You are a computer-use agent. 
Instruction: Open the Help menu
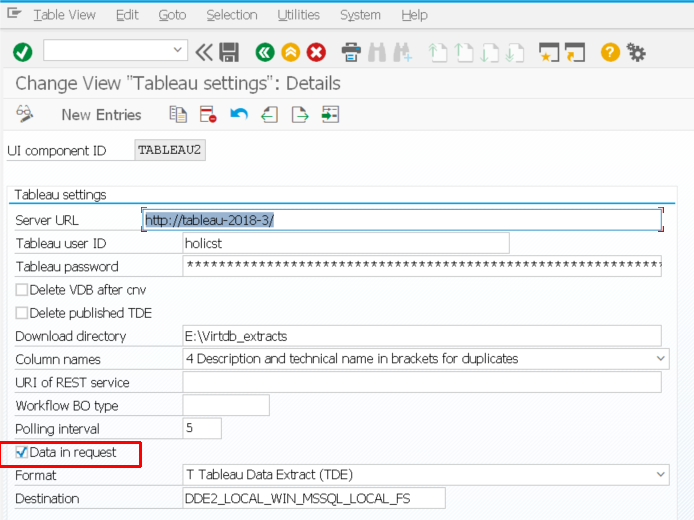(x=414, y=15)
